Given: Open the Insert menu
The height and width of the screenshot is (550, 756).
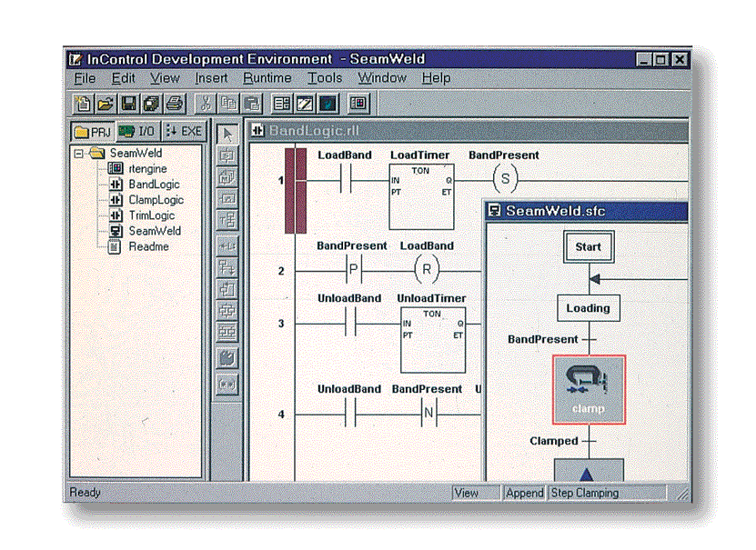Looking at the screenshot, I should (x=211, y=78).
